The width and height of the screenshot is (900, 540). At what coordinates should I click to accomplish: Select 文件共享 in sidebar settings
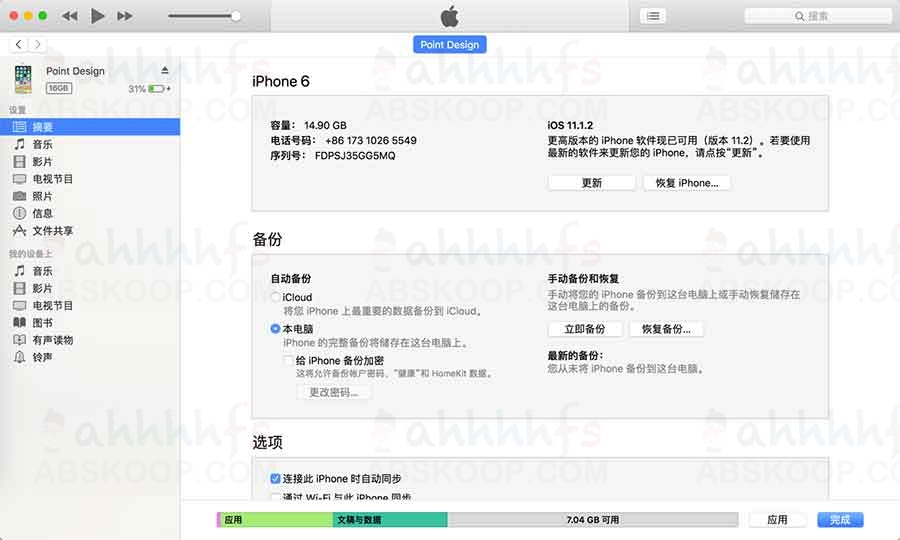[52, 231]
